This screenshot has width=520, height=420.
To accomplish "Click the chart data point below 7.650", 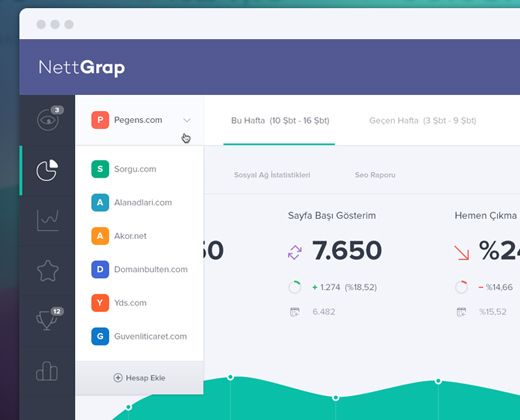I will 336,398.
